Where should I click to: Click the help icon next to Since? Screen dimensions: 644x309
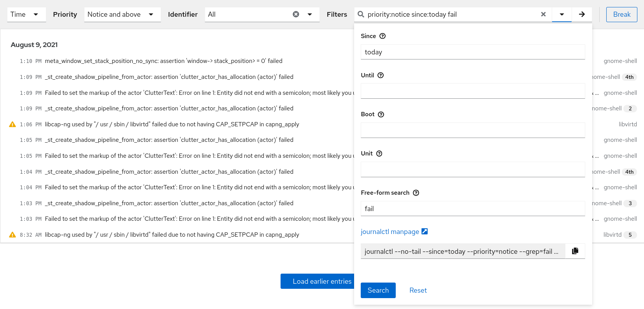coord(383,36)
